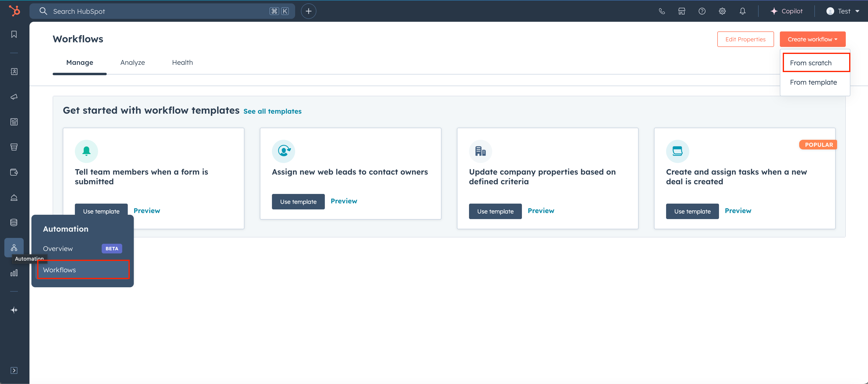Open the Marketing megaphone sidebar icon
Screen dimensions: 868x384
(14, 97)
